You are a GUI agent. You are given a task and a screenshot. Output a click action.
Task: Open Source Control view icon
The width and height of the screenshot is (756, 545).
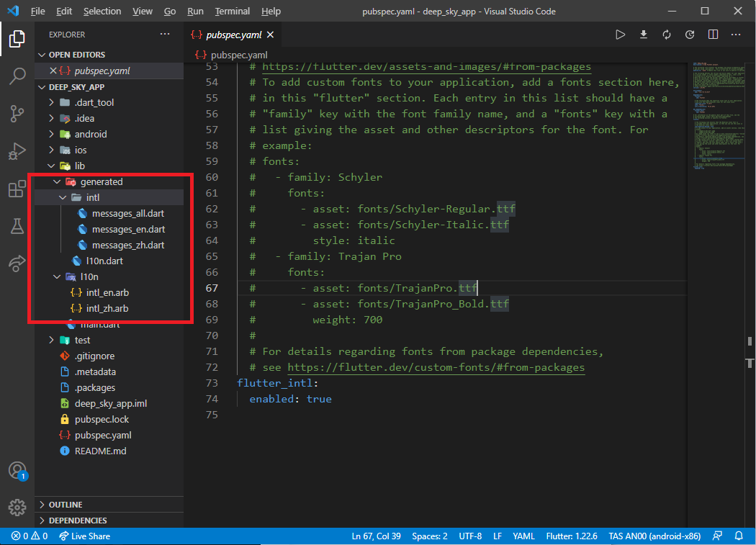(17, 114)
